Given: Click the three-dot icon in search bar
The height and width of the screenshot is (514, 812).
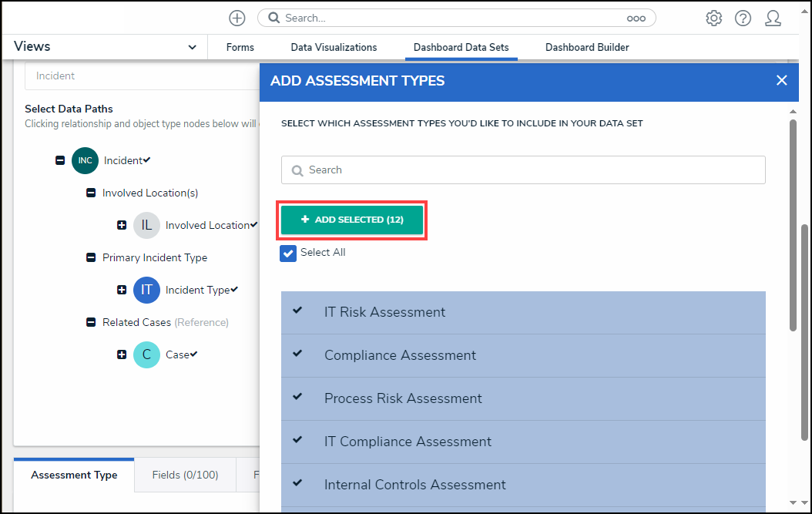Looking at the screenshot, I should click(x=636, y=18).
